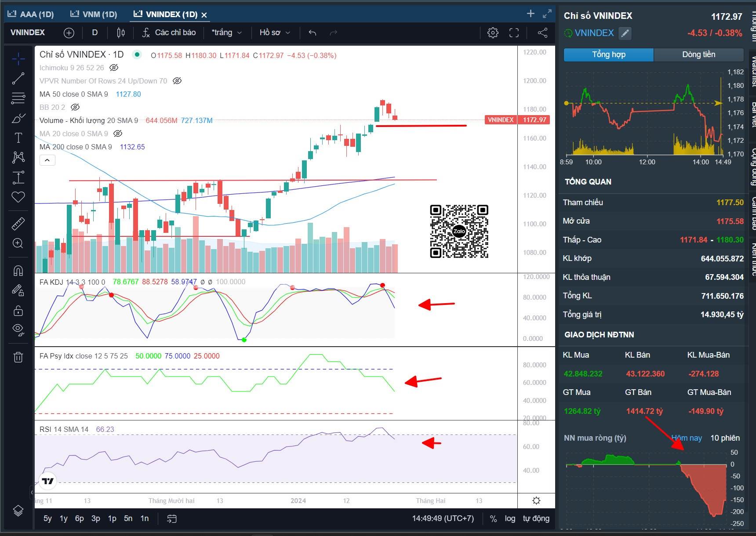Screen dimensions: 756x536
Task: Select the VNINDEX (1D) chart tab
Action: coord(166,14)
